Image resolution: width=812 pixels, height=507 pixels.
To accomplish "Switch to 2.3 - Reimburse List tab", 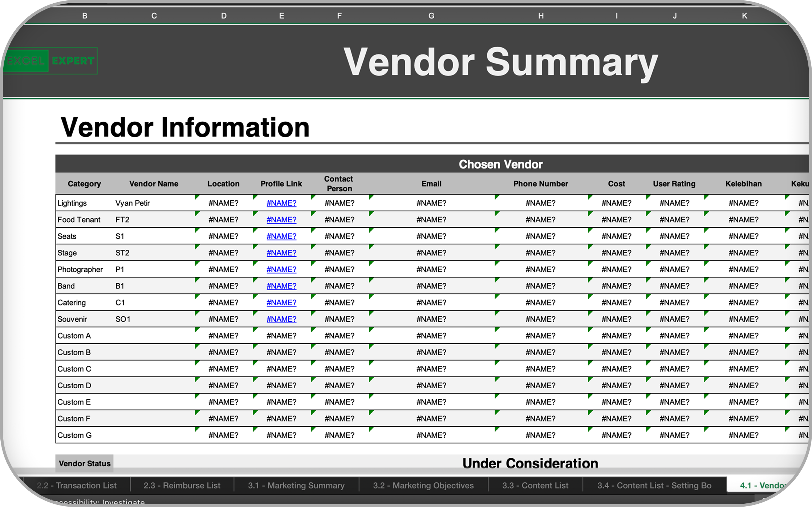I will pos(182,486).
